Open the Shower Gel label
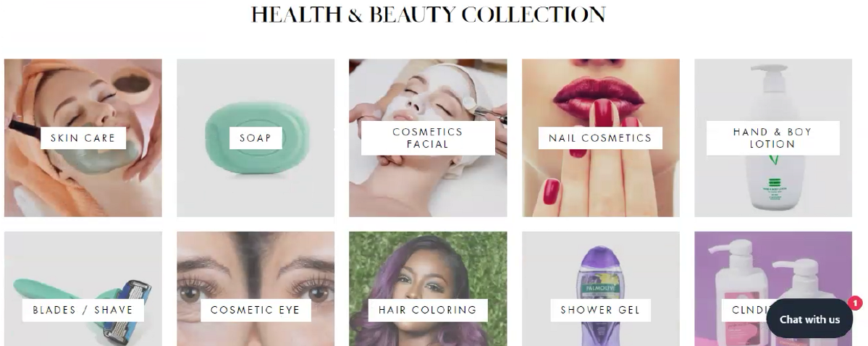This screenshot has width=868, height=346. (x=600, y=310)
